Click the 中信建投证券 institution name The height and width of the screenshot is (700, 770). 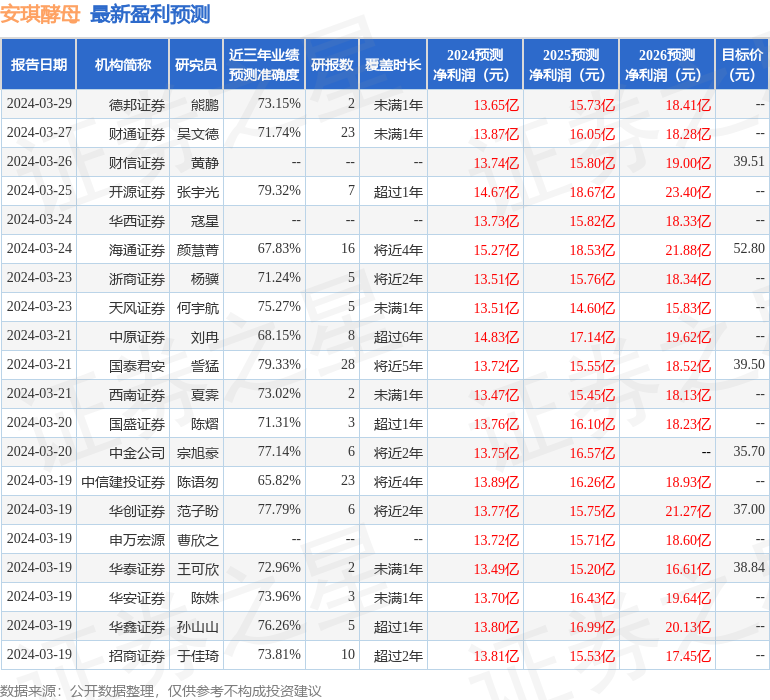[123, 482]
